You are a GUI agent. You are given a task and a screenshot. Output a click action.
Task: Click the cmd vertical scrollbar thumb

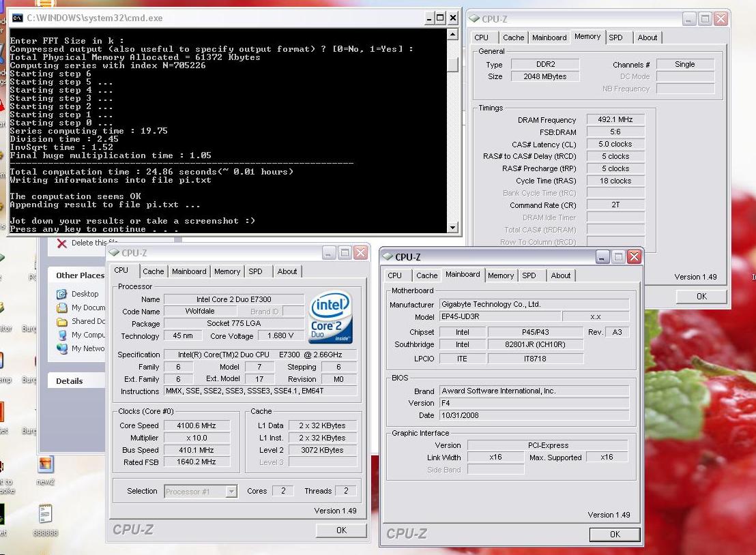[452, 65]
